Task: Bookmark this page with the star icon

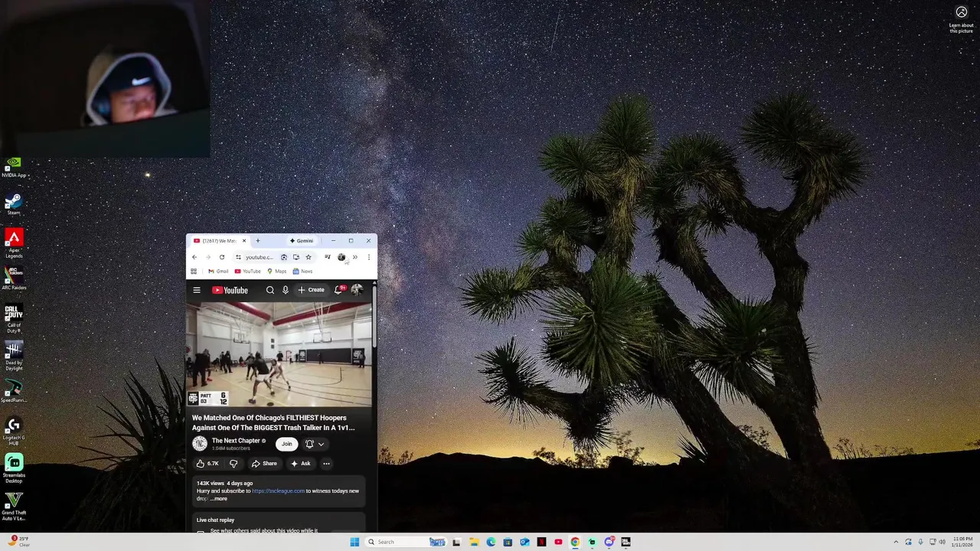Action: [309, 257]
